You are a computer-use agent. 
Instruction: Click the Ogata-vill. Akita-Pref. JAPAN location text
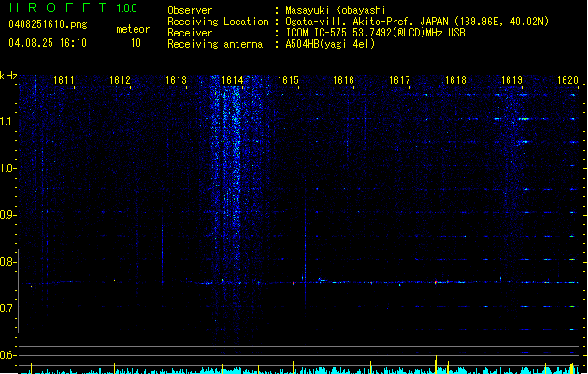[x=417, y=22]
